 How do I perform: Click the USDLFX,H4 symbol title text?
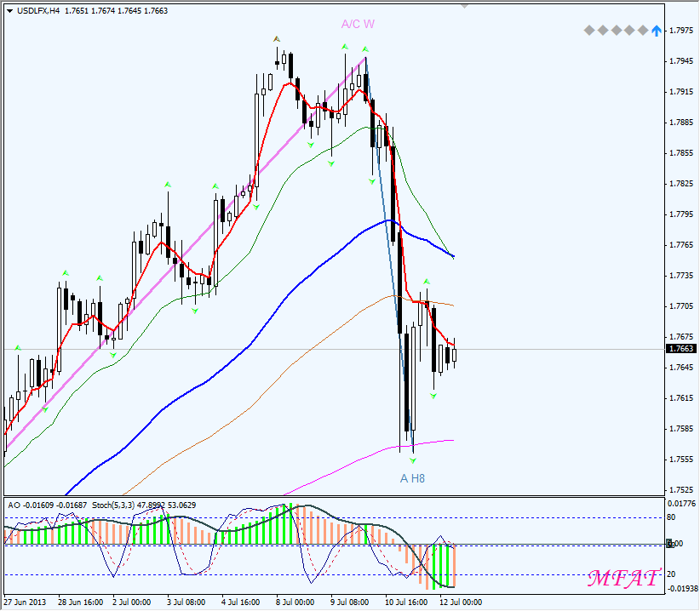pyautogui.click(x=38, y=10)
